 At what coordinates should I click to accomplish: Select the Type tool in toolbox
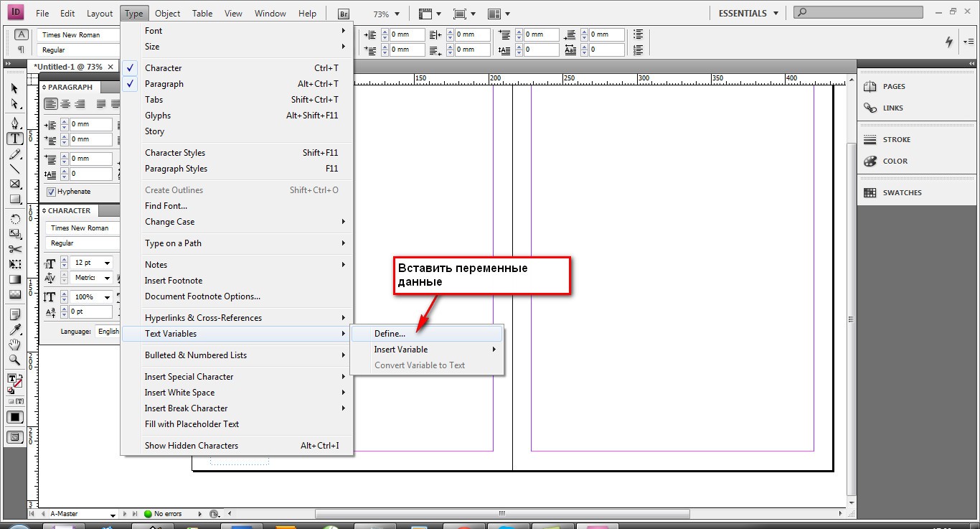click(15, 139)
